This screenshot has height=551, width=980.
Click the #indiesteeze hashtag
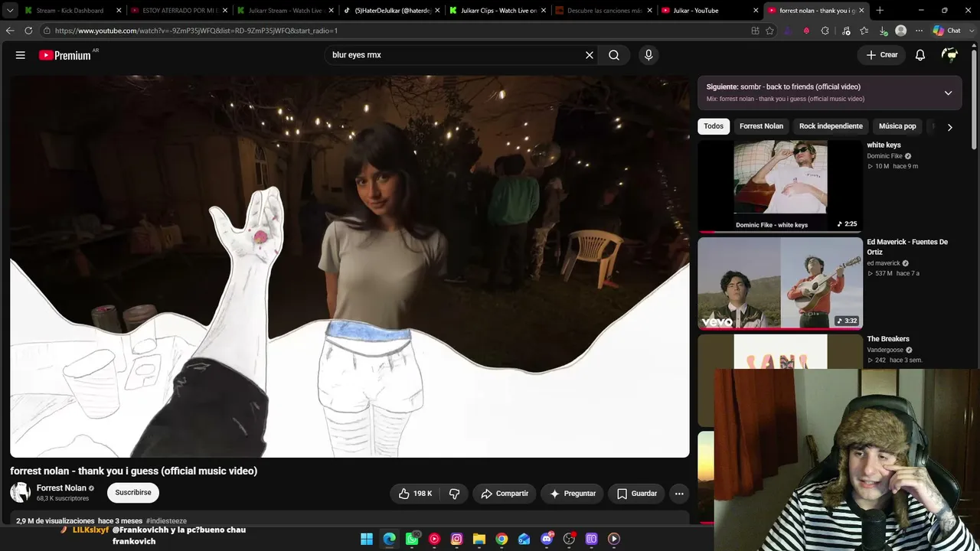click(x=166, y=521)
